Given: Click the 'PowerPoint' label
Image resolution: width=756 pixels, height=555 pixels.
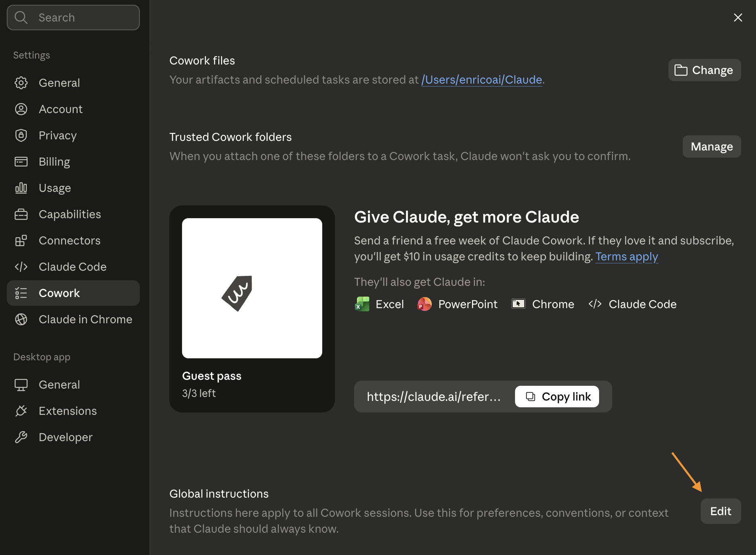Looking at the screenshot, I should point(468,304).
